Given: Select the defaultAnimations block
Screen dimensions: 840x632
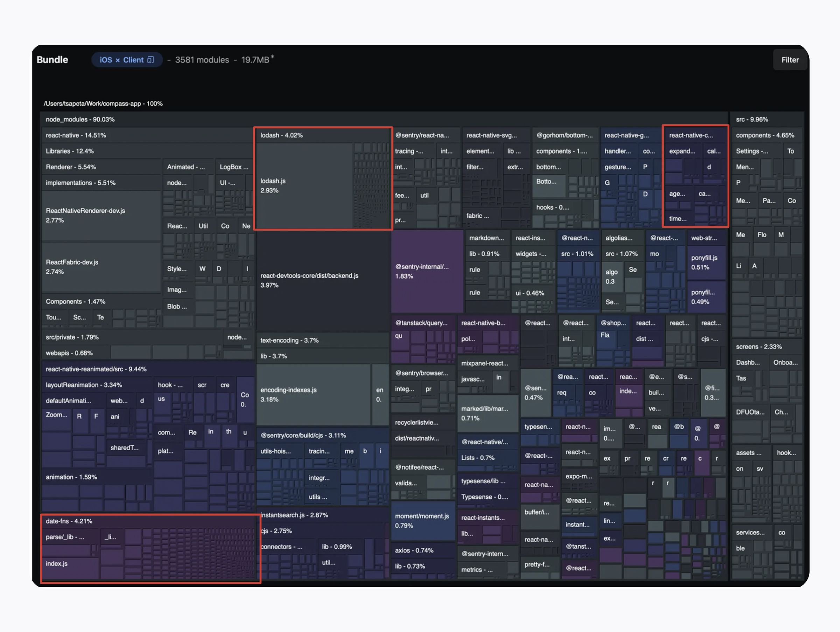Looking at the screenshot, I should pyautogui.click(x=73, y=401).
